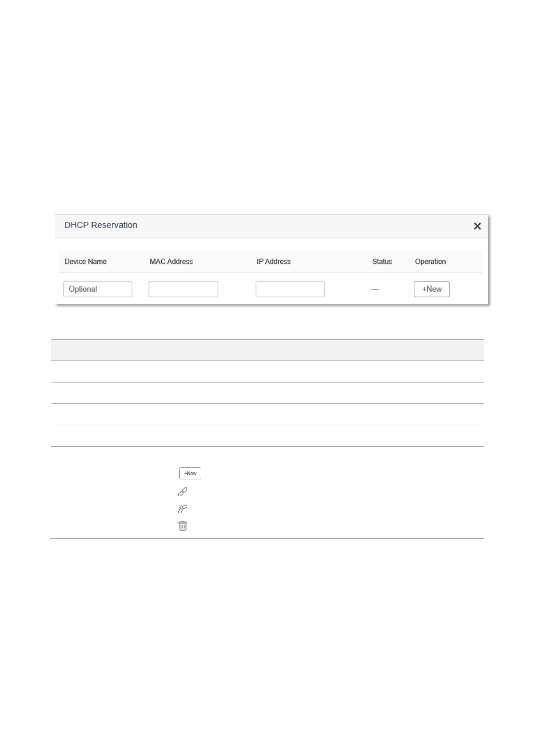
Task: Click the second blank row of the lower table
Action: 267,393
